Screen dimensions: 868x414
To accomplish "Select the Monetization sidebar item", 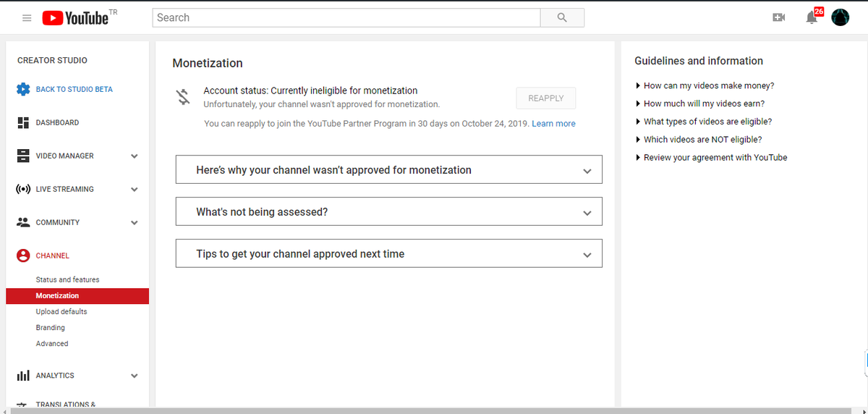I will [77, 295].
